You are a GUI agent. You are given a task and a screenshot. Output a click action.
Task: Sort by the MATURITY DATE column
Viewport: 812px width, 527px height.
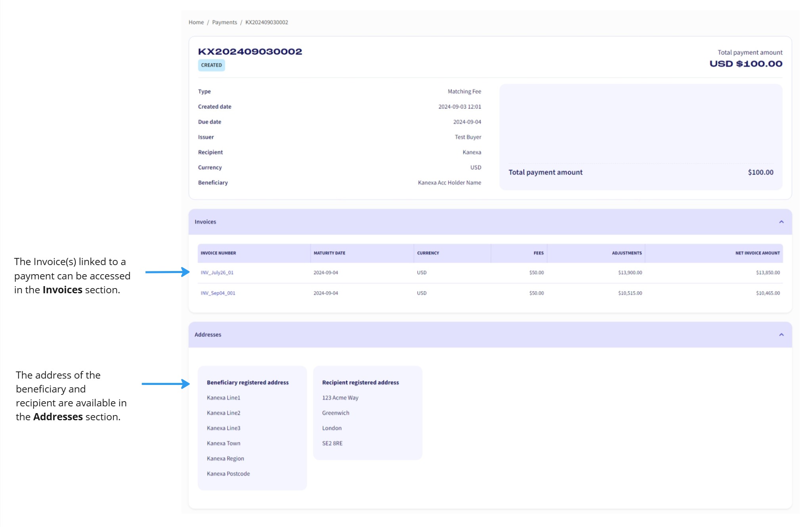(329, 253)
